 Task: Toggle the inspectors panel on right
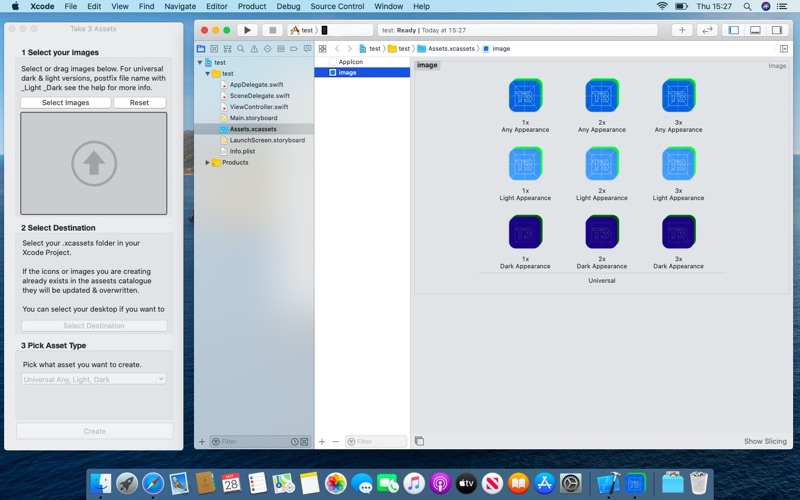777,30
